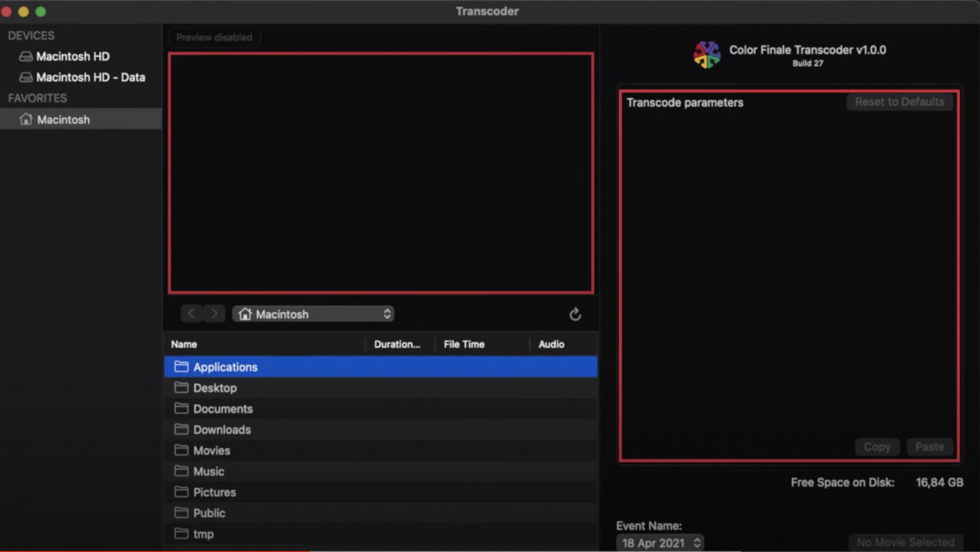Image resolution: width=980 pixels, height=552 pixels.
Task: Open the 18 Apr 2021 date selector
Action: coord(660,542)
